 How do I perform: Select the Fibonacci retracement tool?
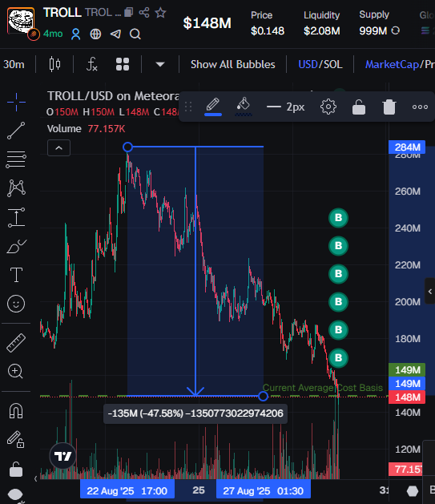pyautogui.click(x=16, y=159)
